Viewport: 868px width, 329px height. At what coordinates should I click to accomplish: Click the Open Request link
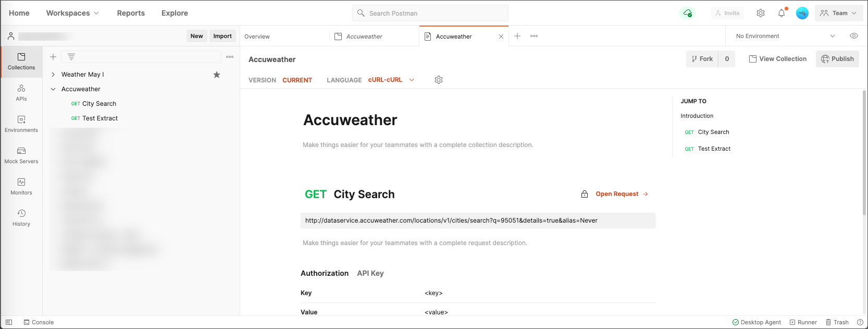click(622, 194)
